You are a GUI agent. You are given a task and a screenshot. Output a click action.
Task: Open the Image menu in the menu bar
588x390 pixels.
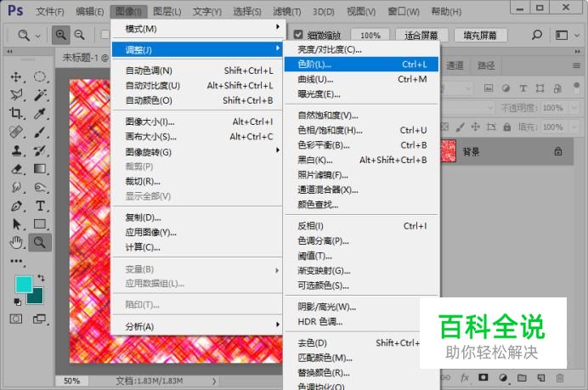[128, 12]
